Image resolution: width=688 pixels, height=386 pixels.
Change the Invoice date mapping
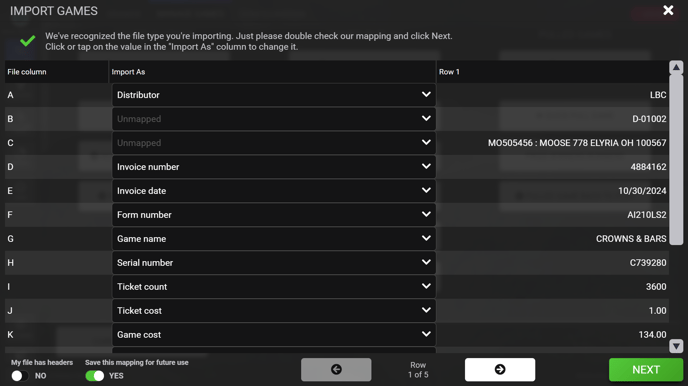pos(274,191)
